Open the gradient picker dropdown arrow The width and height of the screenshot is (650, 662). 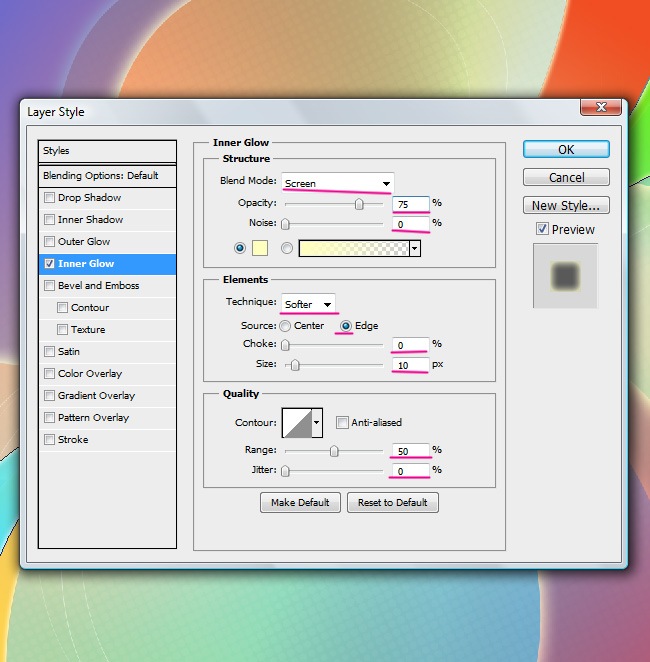tap(414, 248)
